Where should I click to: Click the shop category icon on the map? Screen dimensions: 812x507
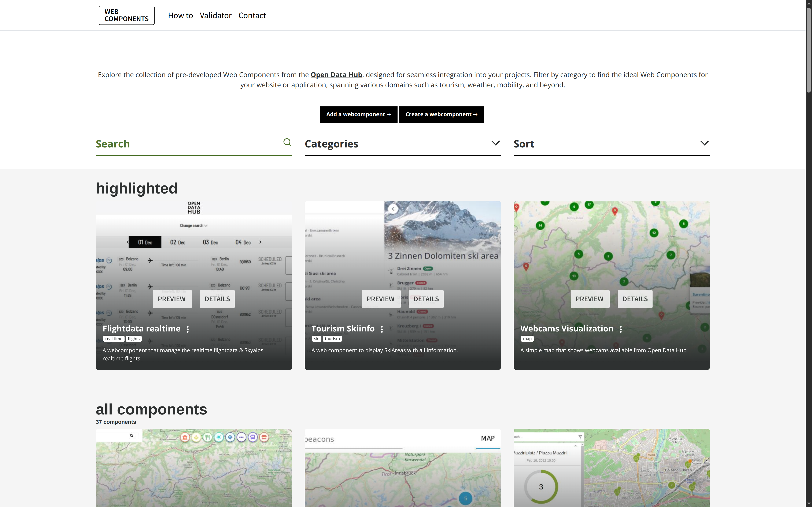pos(264,437)
